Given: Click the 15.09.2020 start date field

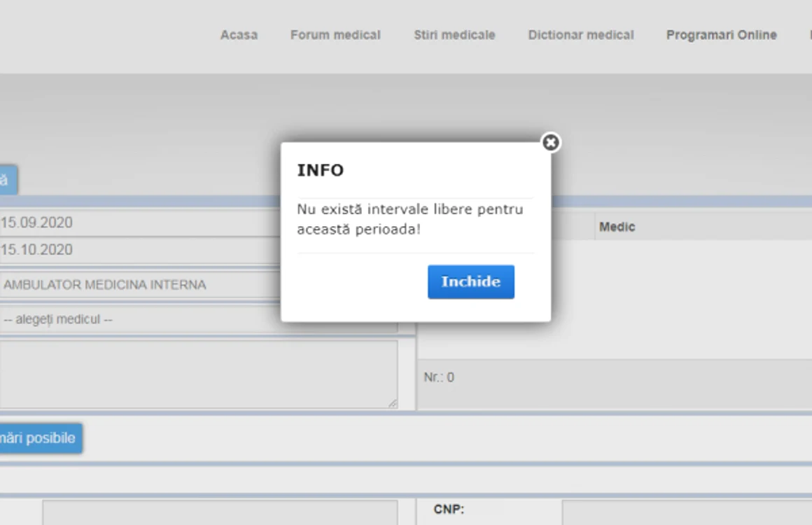Looking at the screenshot, I should click(x=140, y=223).
